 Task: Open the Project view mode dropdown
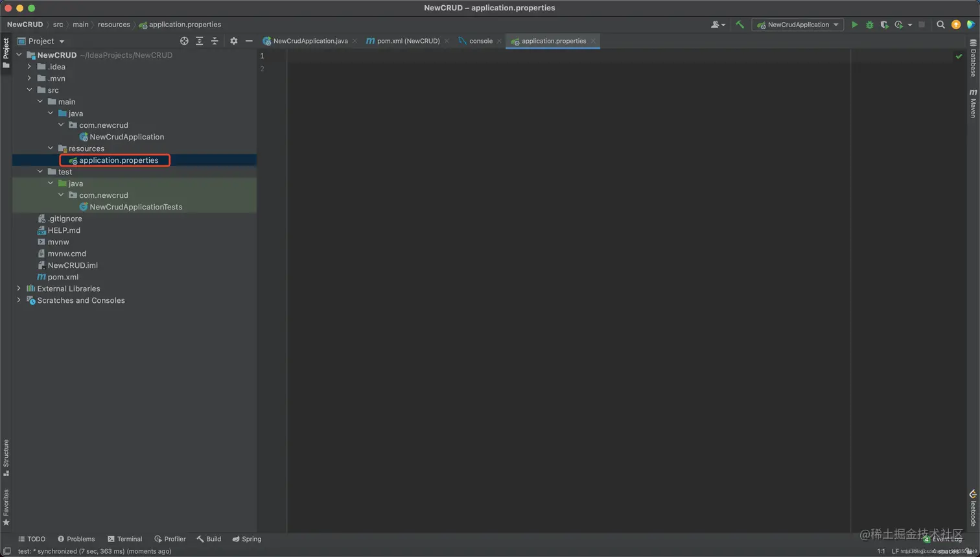click(x=41, y=41)
